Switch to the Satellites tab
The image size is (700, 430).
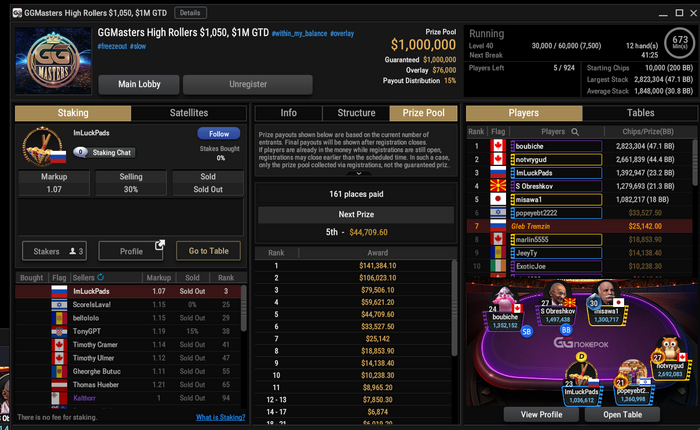coord(189,113)
